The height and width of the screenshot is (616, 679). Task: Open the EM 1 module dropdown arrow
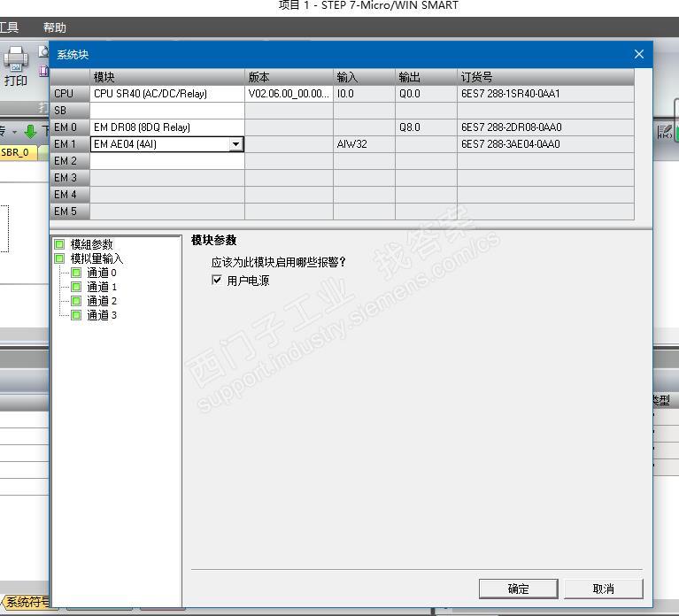[x=236, y=144]
